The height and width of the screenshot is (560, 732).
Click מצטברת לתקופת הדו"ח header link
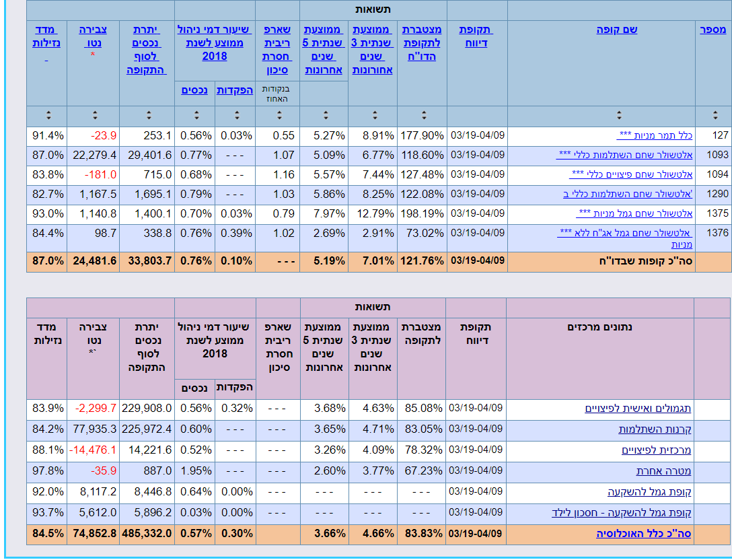(x=422, y=43)
